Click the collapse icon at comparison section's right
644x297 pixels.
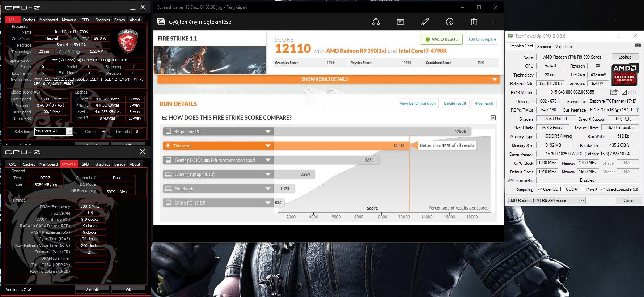[493, 118]
